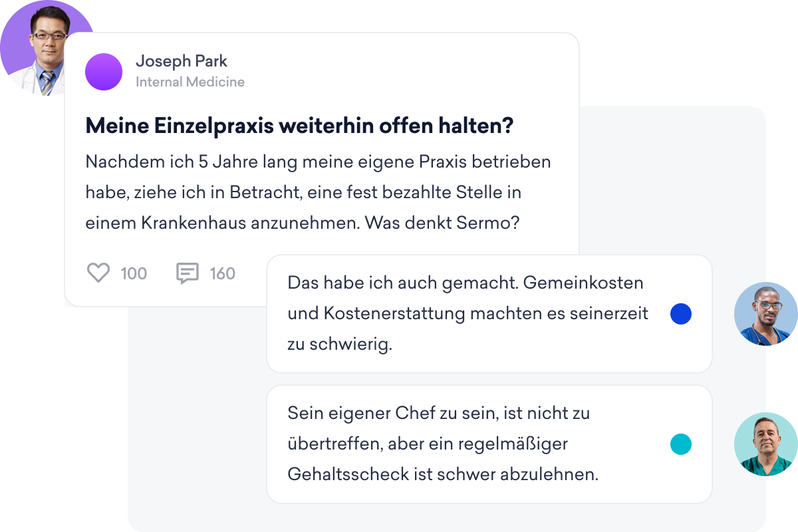
Task: Expand the reply mentioning Gehaltsscheck
Action: coord(465,444)
